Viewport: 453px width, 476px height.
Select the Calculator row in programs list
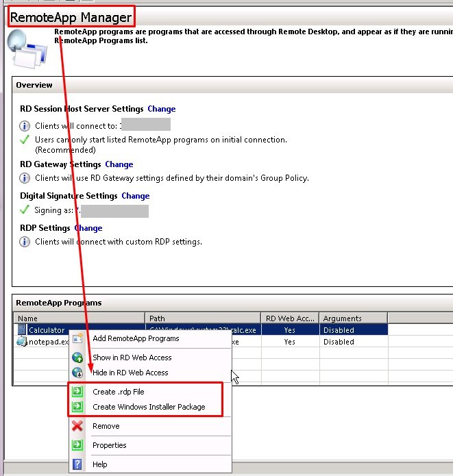(47, 330)
